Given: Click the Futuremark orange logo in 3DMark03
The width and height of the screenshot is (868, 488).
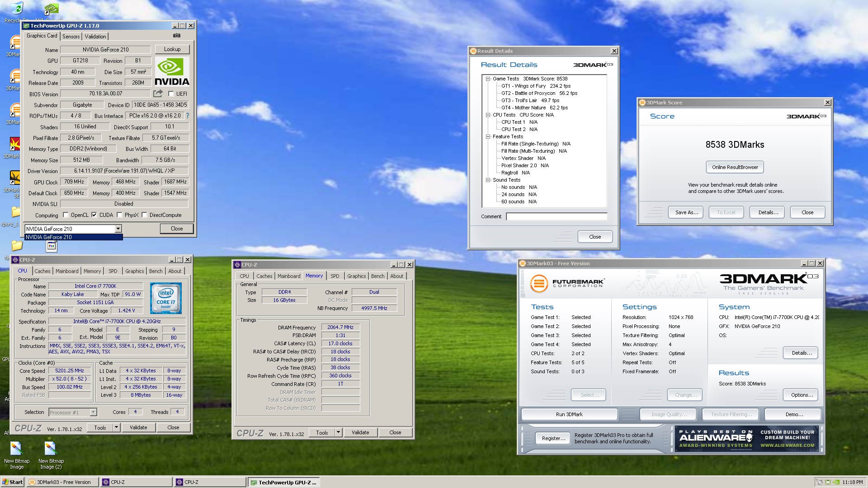Looking at the screenshot, I should pyautogui.click(x=539, y=284).
